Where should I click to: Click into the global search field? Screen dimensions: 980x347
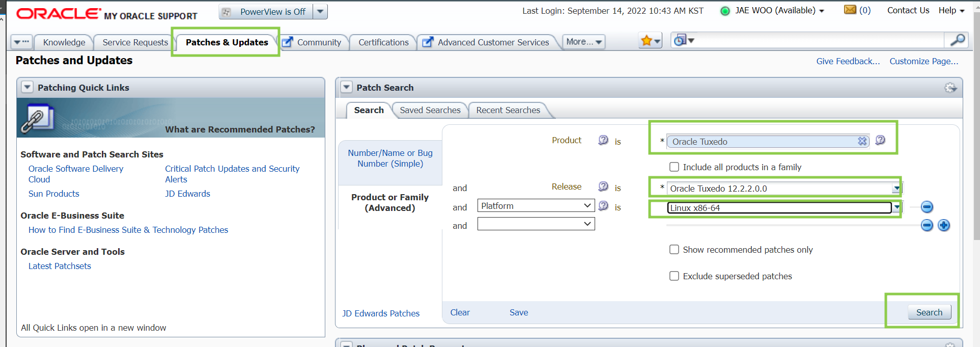[x=820, y=40]
